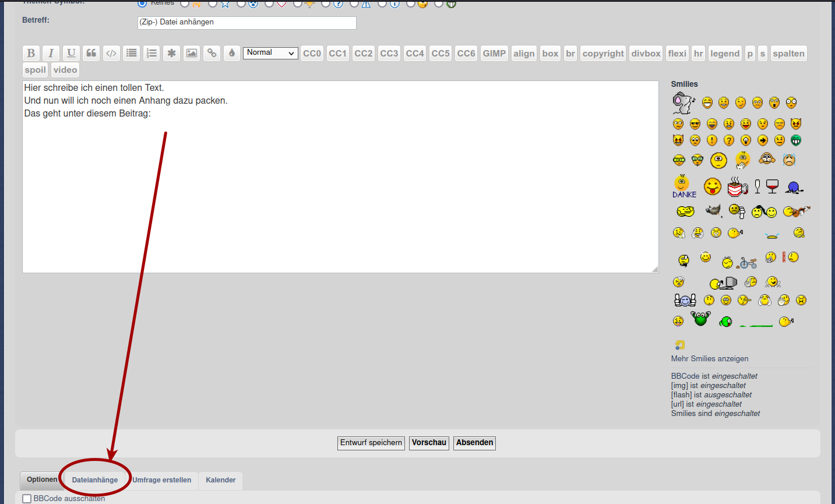Choose the warning triangle topic icon radio button
The height and width of the screenshot is (504, 835).
coord(354,3)
